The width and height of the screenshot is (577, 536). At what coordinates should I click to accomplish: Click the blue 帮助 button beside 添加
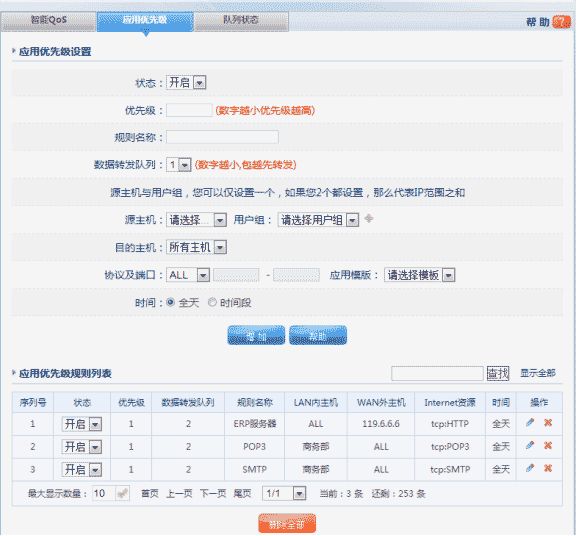[x=318, y=336]
